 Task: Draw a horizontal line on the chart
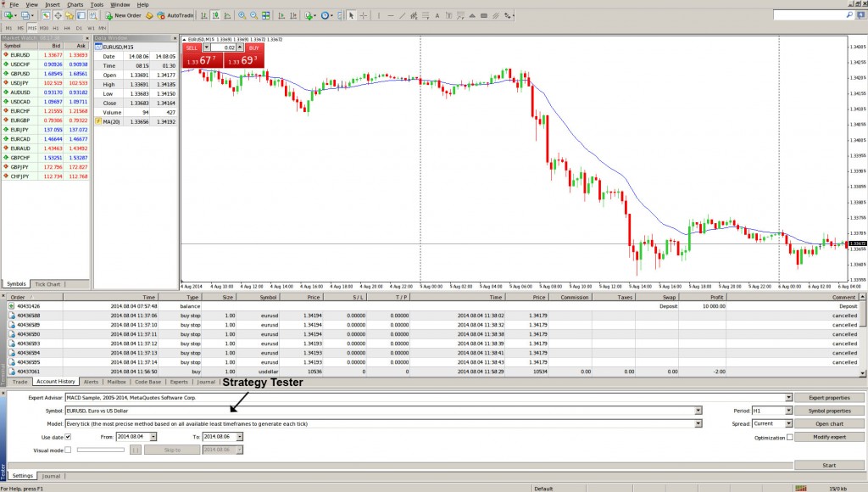(x=391, y=14)
